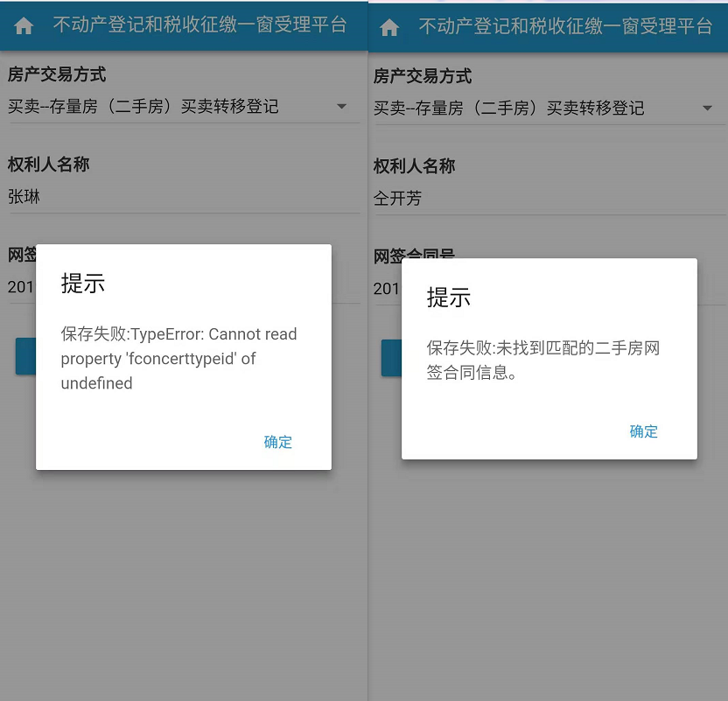Expand 房产交易方式 dropdown arrow above 全开芳

click(707, 109)
